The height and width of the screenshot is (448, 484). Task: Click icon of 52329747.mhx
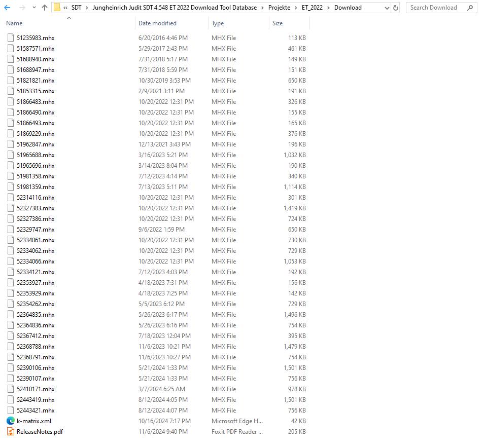click(11, 230)
